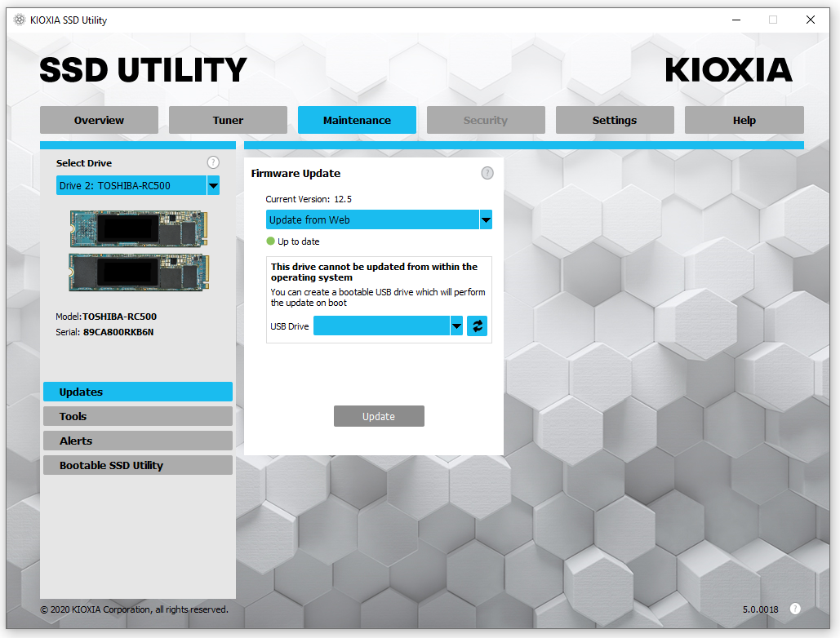Click the Select Drive help icon
Image resolution: width=840 pixels, height=638 pixels.
(x=213, y=162)
